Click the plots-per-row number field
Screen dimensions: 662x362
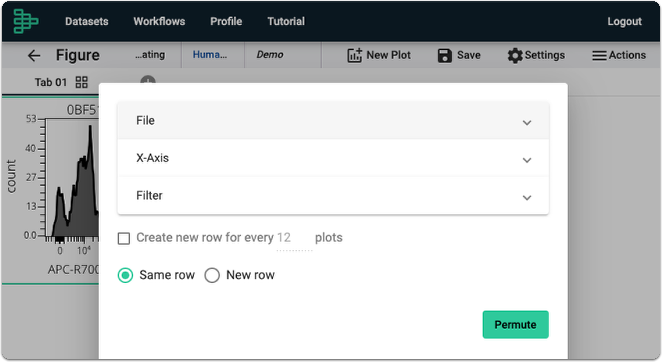click(294, 238)
